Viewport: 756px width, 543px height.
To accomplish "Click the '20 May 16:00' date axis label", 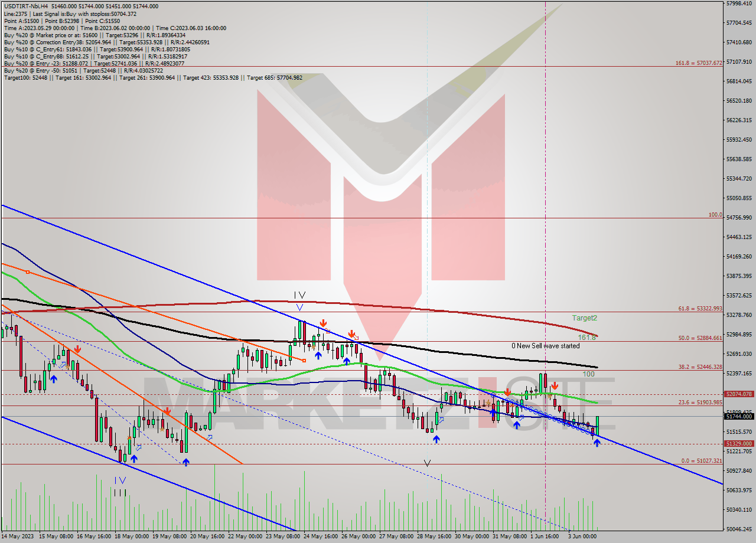I will (207, 536).
